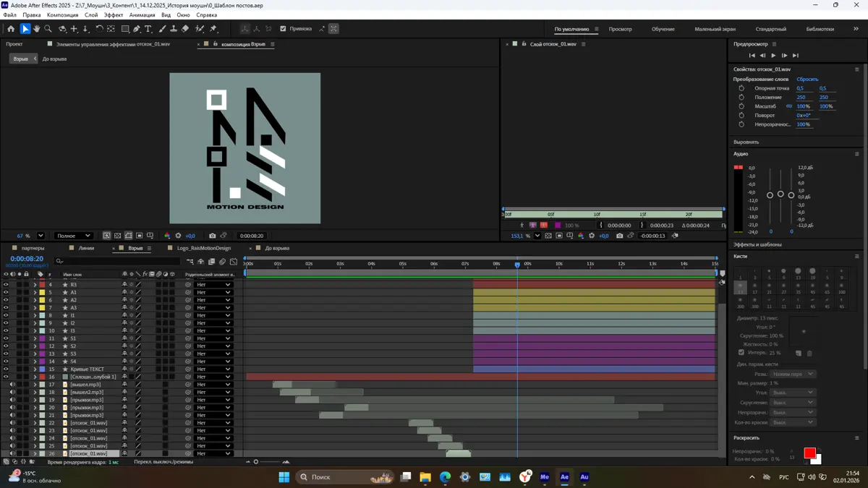Hide the Кривые ТЕКСТ layer eye icon
Screen dimensions: 868x488
coord(6,369)
